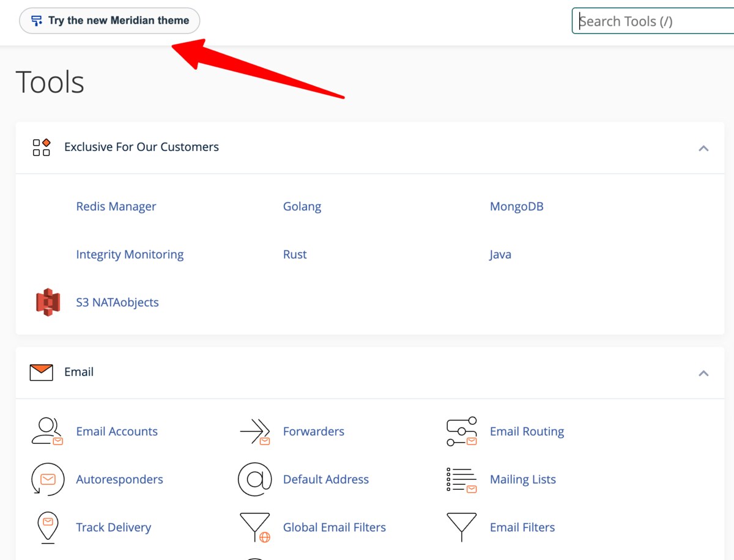The image size is (734, 560).
Task: Open the Mailing Lists link
Action: tap(523, 479)
